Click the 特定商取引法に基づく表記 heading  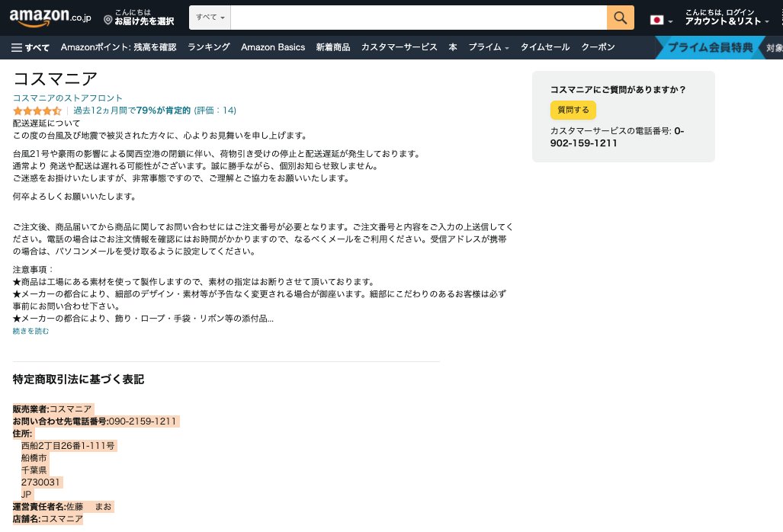tap(79, 380)
